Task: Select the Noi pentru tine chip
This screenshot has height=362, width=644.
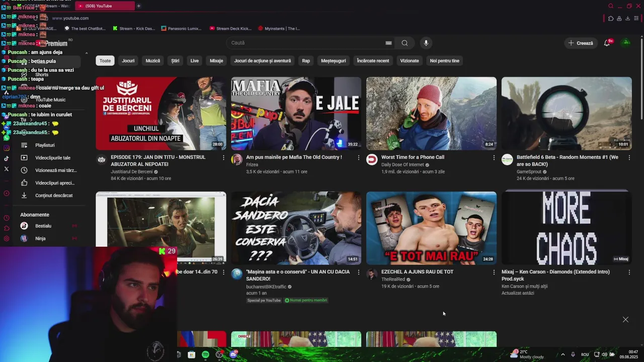Action: (x=445, y=61)
